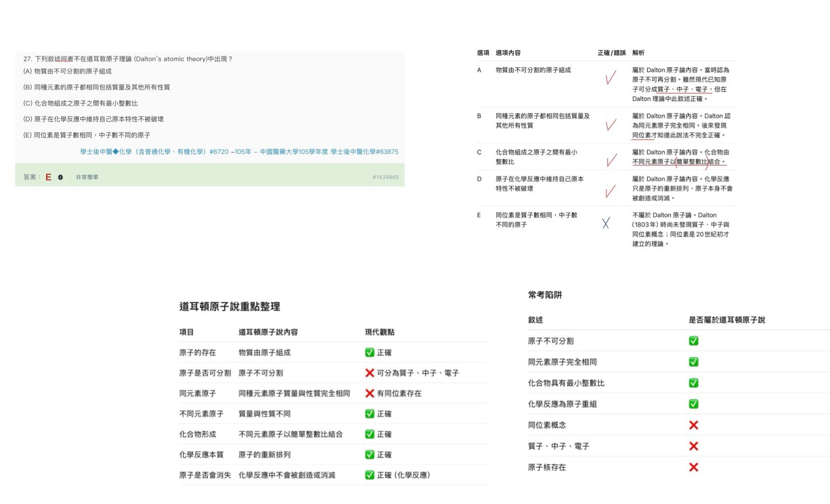Click question 27 stem about Dalton's atomic theory

(128, 59)
